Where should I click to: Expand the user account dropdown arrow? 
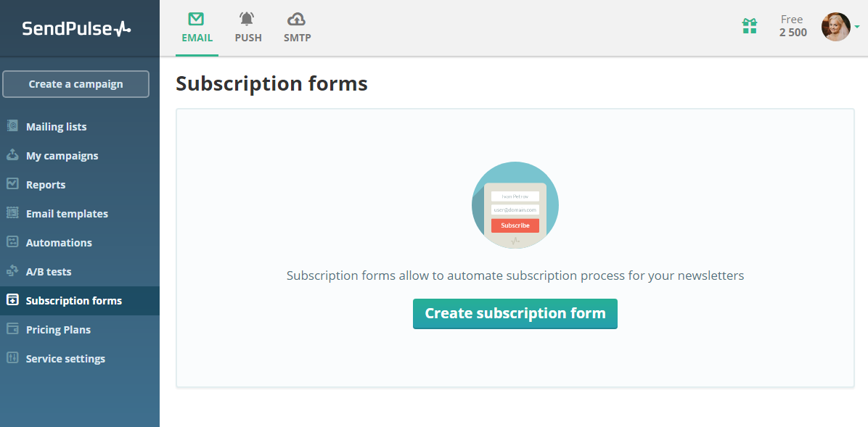coord(857,27)
